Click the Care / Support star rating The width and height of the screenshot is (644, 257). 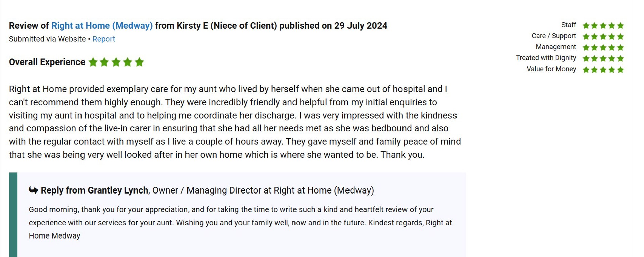(603, 36)
